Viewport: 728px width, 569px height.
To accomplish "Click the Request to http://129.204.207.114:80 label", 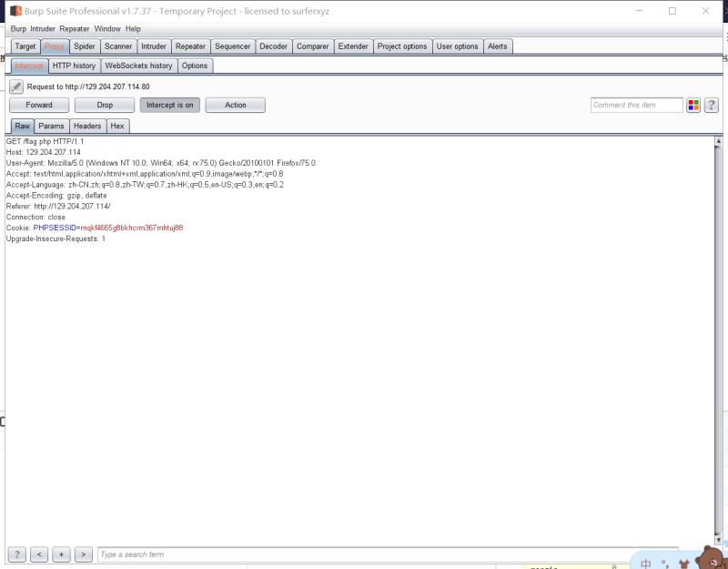I will coord(88,86).
